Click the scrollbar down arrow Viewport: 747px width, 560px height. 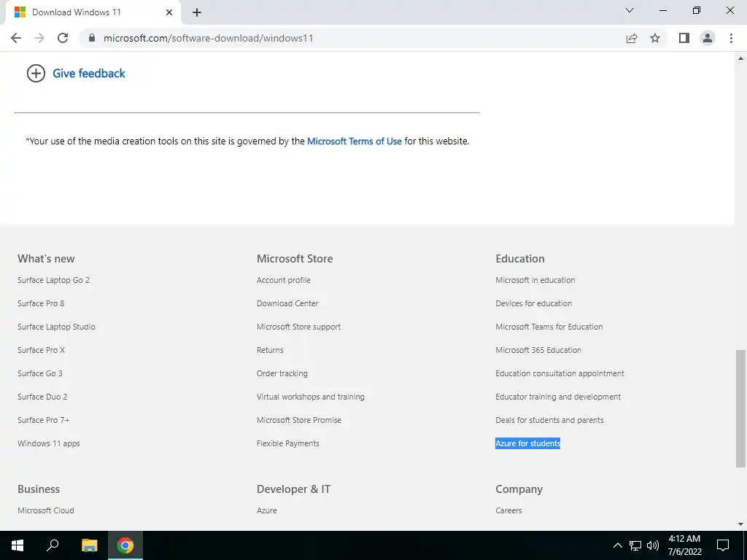pyautogui.click(x=740, y=524)
